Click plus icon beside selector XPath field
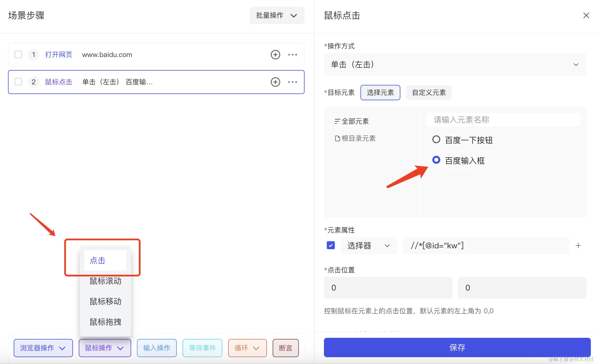Viewport: 596px width, 364px height. (578, 246)
